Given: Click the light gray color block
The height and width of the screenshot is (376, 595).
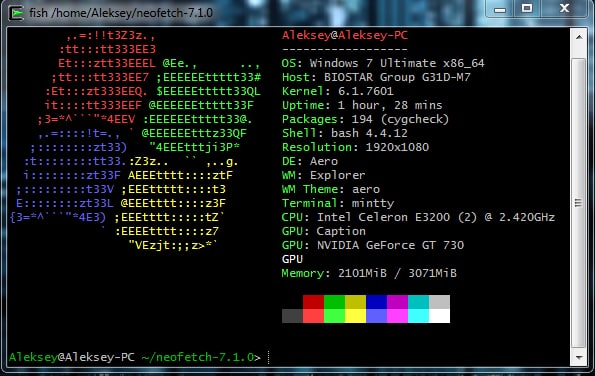Looking at the screenshot, I should click(439, 302).
